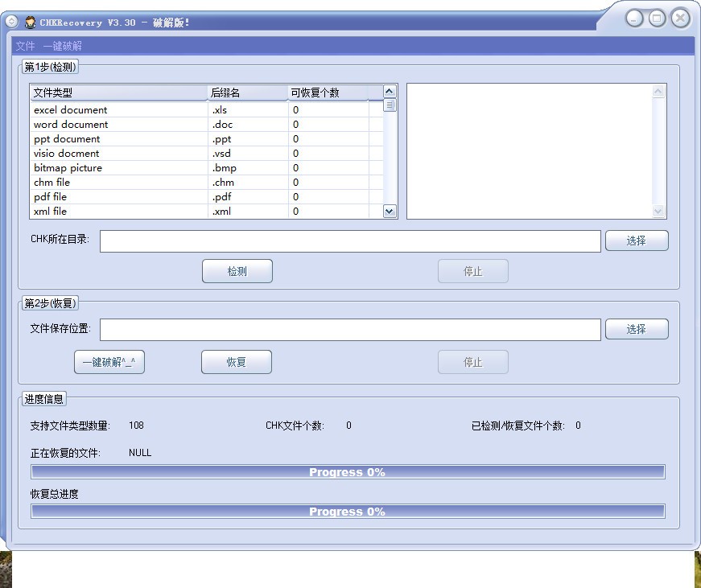The image size is (701, 588).
Task: Start detection with the 检测 button
Action: 237,271
